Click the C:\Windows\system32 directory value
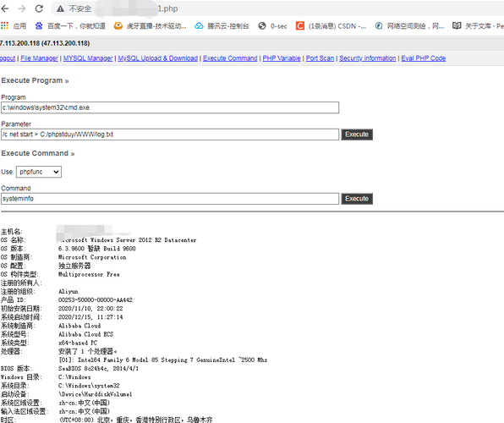 89,386
